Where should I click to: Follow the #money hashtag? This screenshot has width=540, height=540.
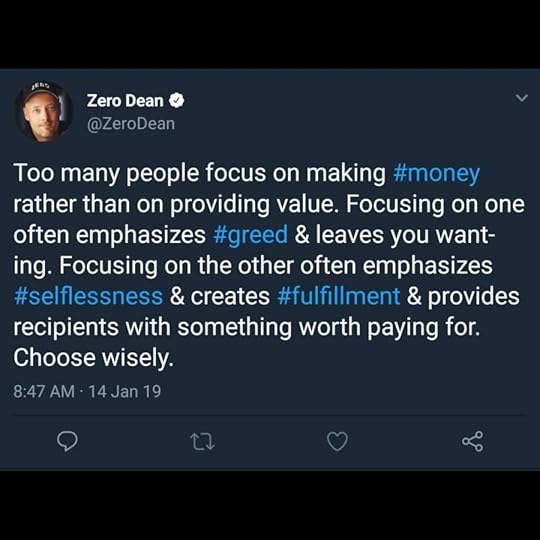click(x=436, y=173)
